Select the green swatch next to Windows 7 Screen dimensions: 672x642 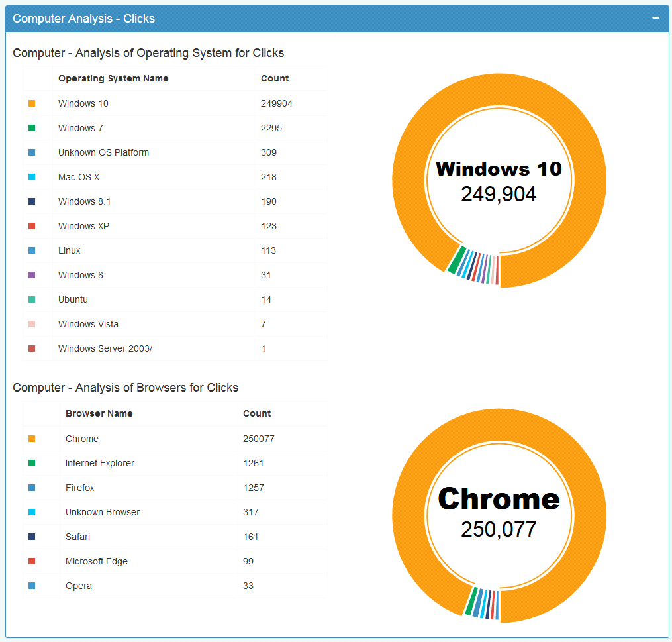(32, 128)
